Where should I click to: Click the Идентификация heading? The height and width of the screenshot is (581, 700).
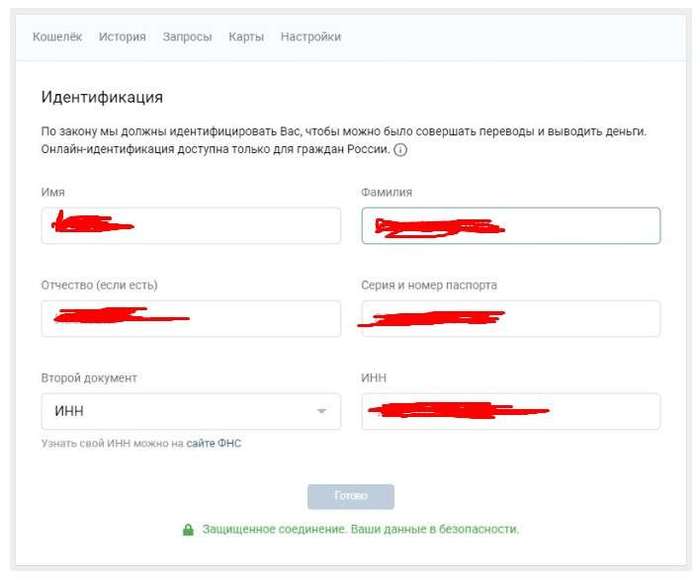[102, 97]
